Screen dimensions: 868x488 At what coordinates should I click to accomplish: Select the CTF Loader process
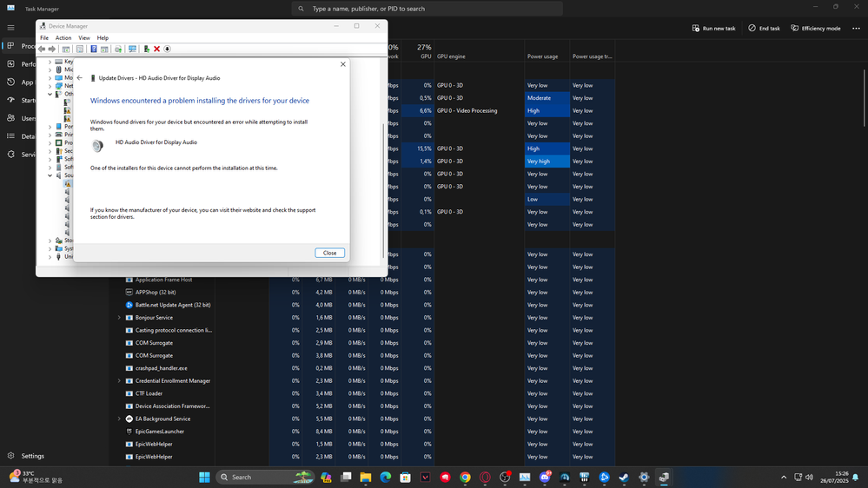(149, 393)
